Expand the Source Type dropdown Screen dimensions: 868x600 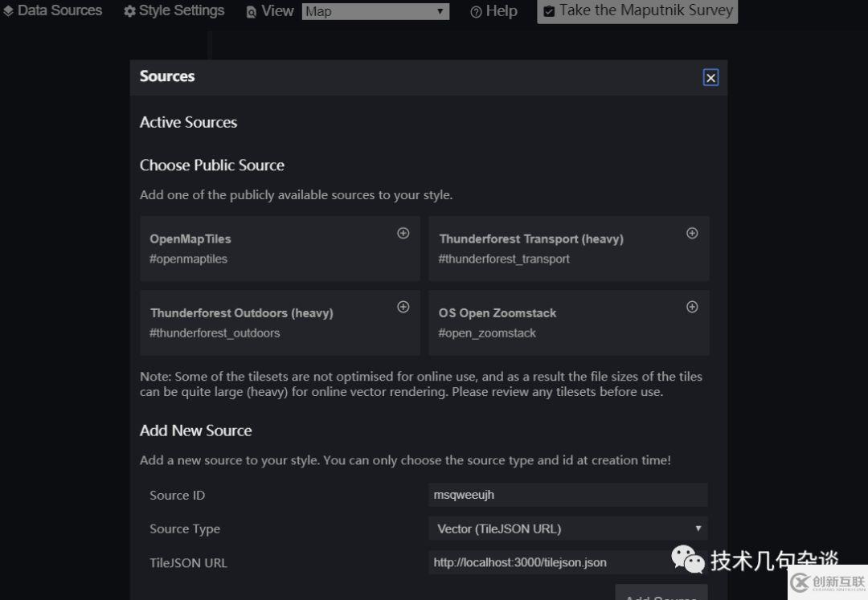(x=567, y=529)
